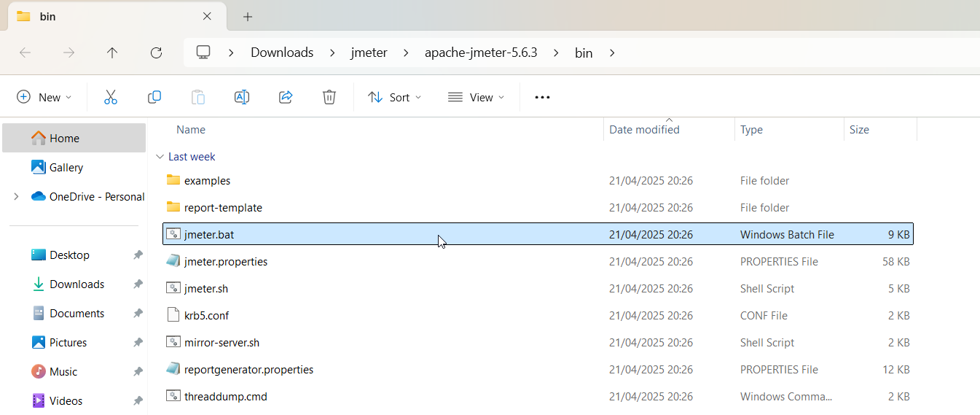Open OneDrive - Personal in sidebar
This screenshot has height=415, width=980.
(74, 196)
